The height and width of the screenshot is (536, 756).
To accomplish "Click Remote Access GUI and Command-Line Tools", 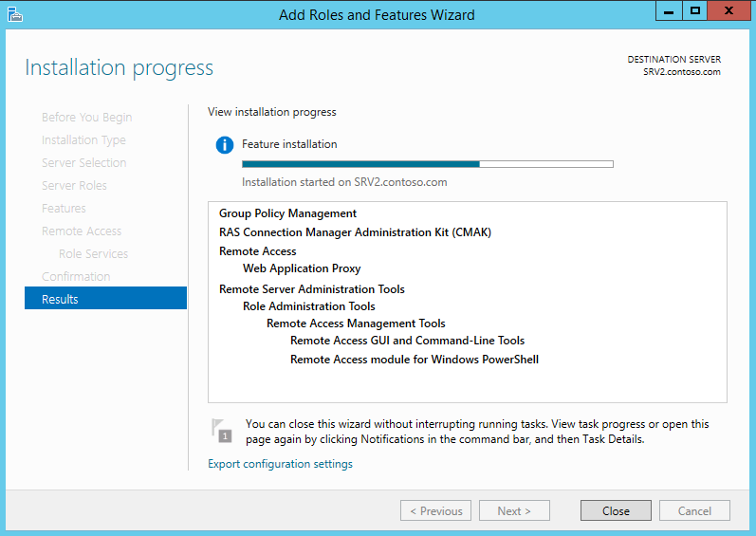I will (x=408, y=341).
